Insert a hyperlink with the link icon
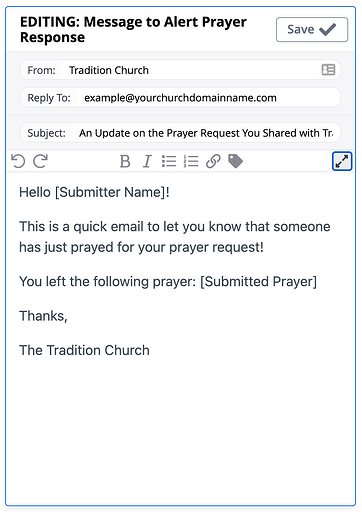This screenshot has width=362, height=514. coord(213,161)
